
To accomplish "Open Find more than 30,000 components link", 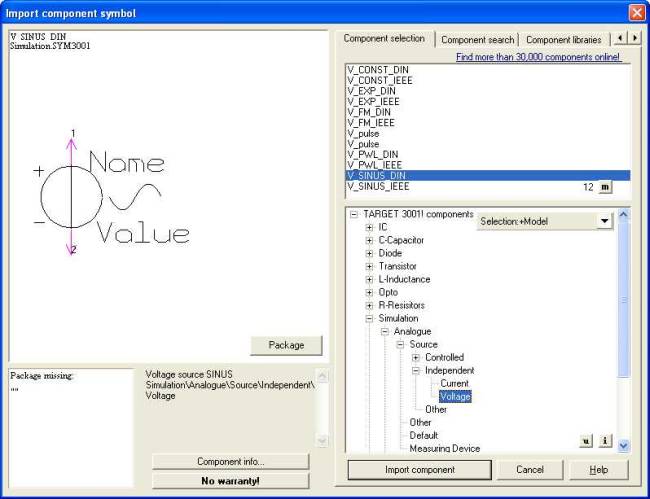I will (x=538, y=57).
